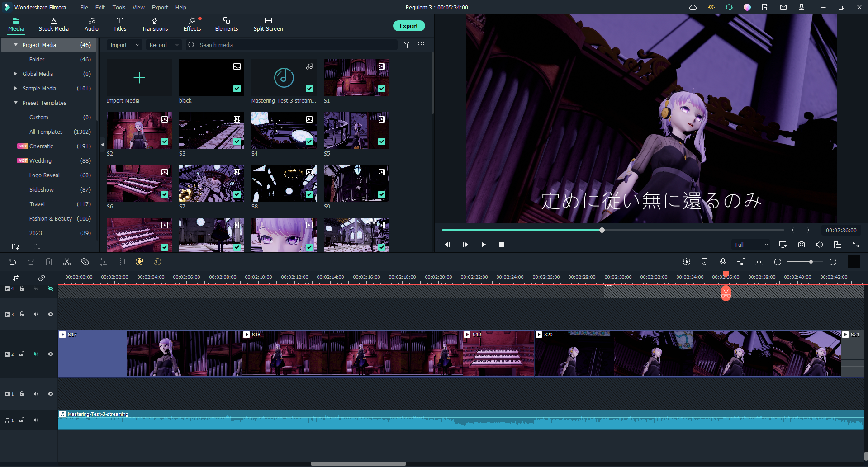Switch to the Split Screen tab
Screen dimensions: 868x467
268,24
